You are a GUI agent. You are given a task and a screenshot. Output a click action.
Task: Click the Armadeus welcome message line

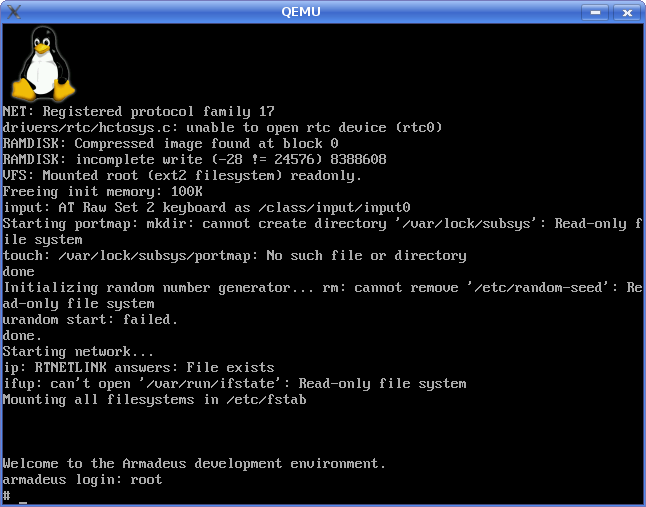tap(194, 464)
